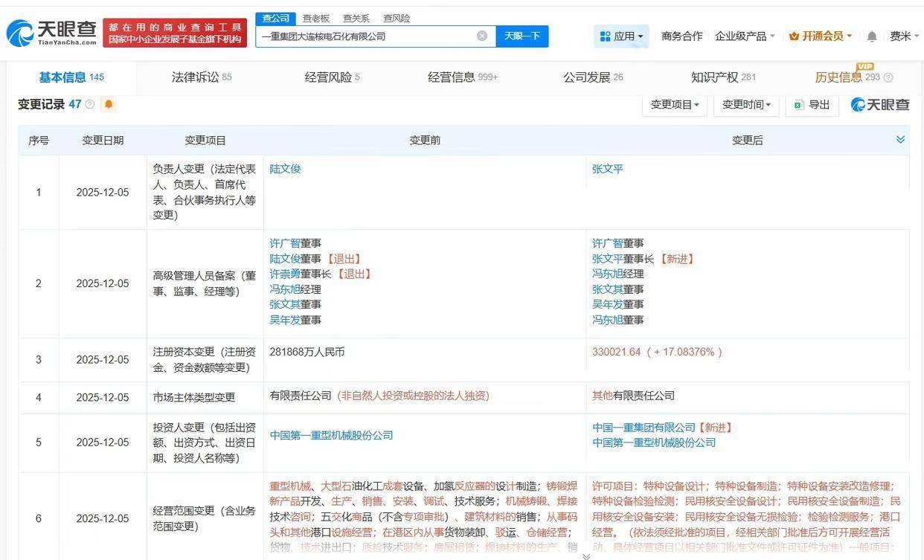The image size is (924, 560).
Task: Click the help question mark next to 变更记录 47
Action: point(90,105)
